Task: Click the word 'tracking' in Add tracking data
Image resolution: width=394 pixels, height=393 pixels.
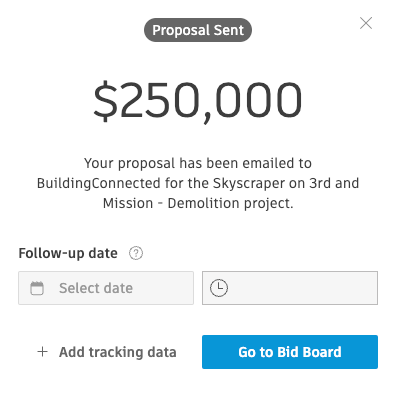Action: click(x=116, y=352)
